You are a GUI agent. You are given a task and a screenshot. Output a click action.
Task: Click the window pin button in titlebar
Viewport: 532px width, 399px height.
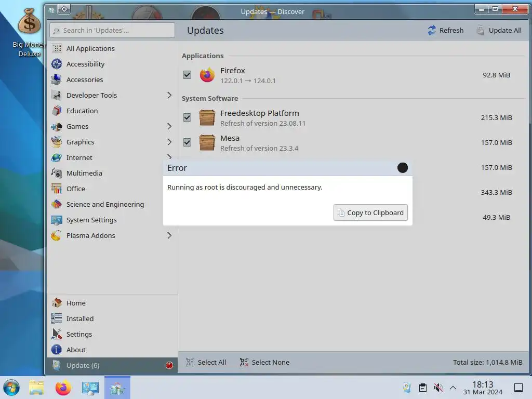pyautogui.click(x=64, y=9)
